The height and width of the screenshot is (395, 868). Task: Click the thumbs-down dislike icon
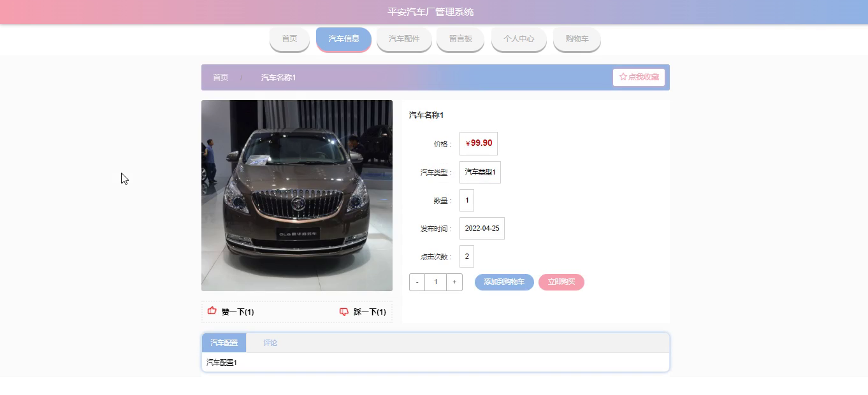coord(344,312)
